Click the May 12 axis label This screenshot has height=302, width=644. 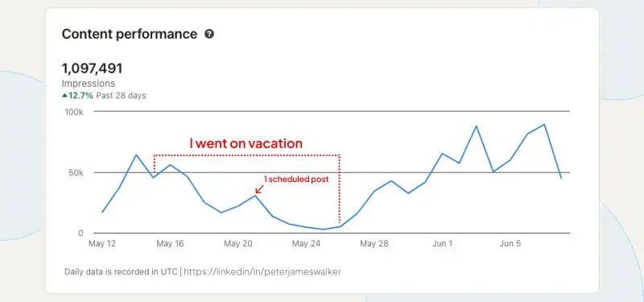(x=102, y=244)
